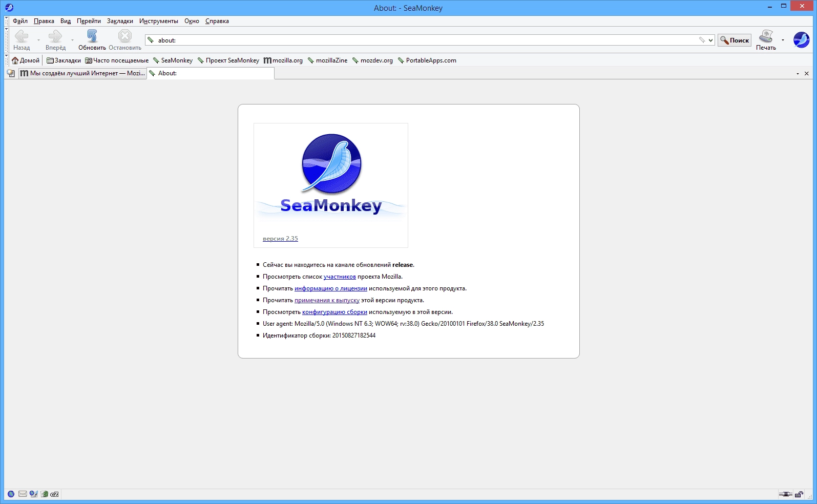
Task: Click the new tab icon left of tabs
Action: [x=11, y=73]
